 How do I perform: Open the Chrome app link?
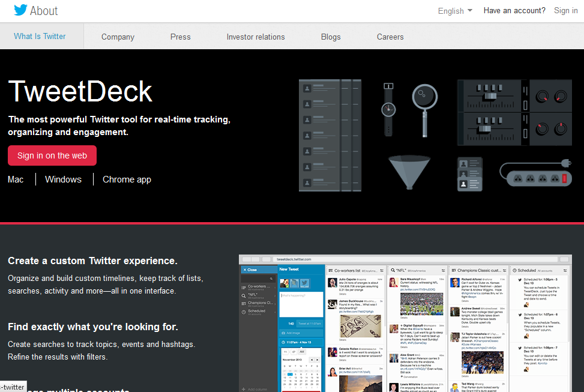click(127, 179)
